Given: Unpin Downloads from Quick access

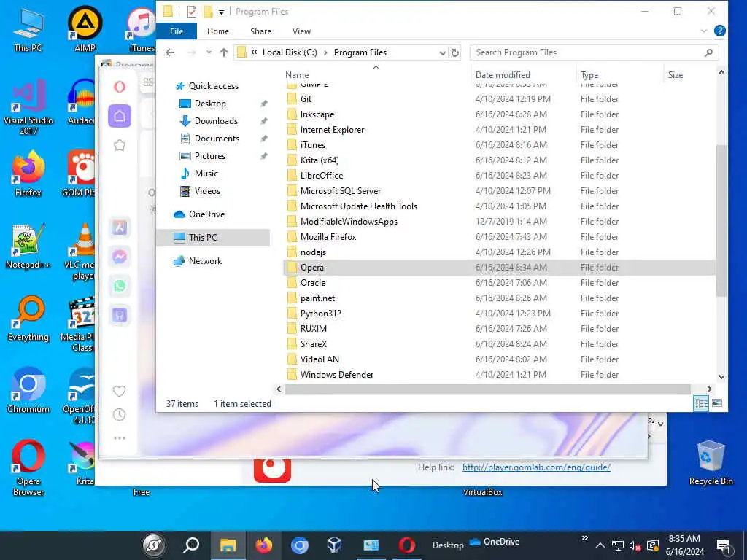Looking at the screenshot, I should (263, 122).
